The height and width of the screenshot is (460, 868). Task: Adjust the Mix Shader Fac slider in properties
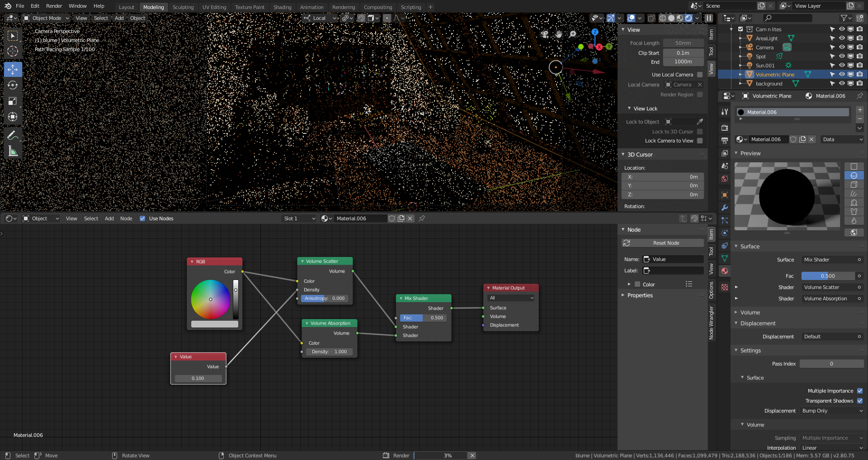(828, 276)
